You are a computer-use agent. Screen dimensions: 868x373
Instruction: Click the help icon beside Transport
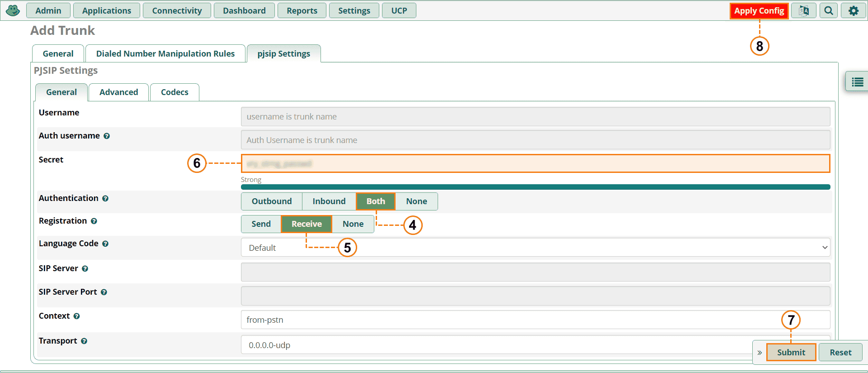pyautogui.click(x=84, y=341)
